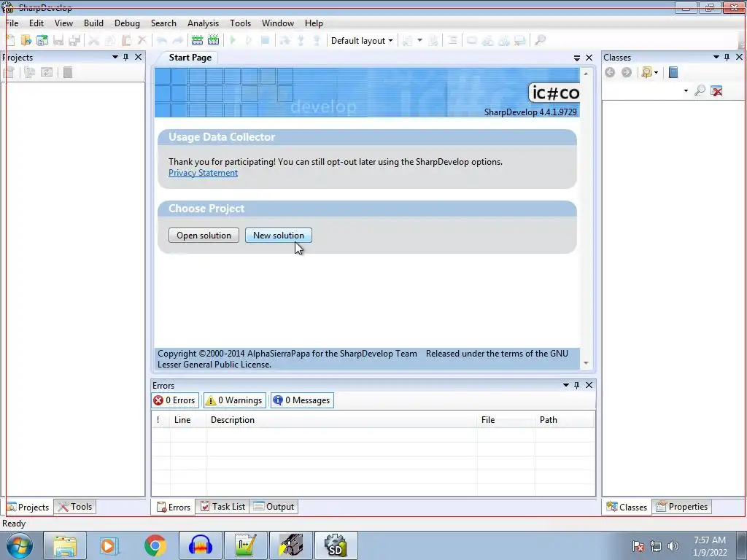Screen dimensions: 747x560
Task: Click the forward arrow in Classes panel
Action: (x=627, y=72)
